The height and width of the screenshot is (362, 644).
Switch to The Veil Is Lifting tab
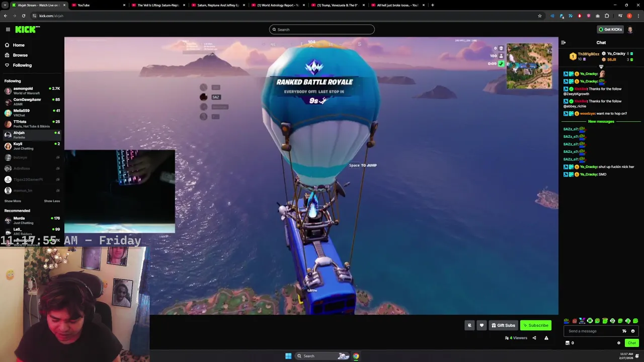click(x=157, y=5)
